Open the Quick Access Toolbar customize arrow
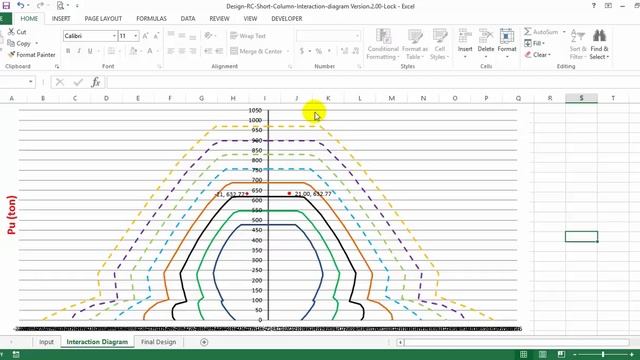This screenshot has width=640, height=360. (77, 6)
